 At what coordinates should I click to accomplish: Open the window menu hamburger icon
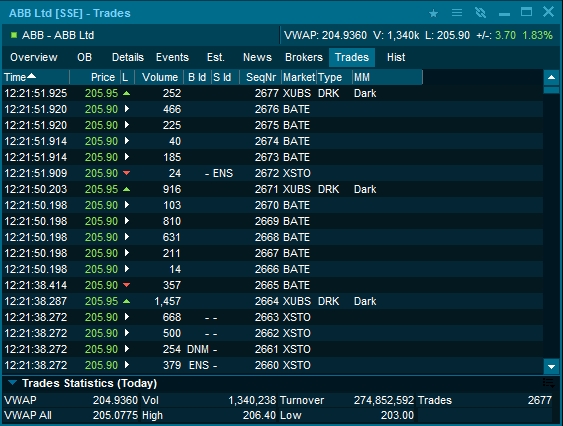tap(457, 13)
